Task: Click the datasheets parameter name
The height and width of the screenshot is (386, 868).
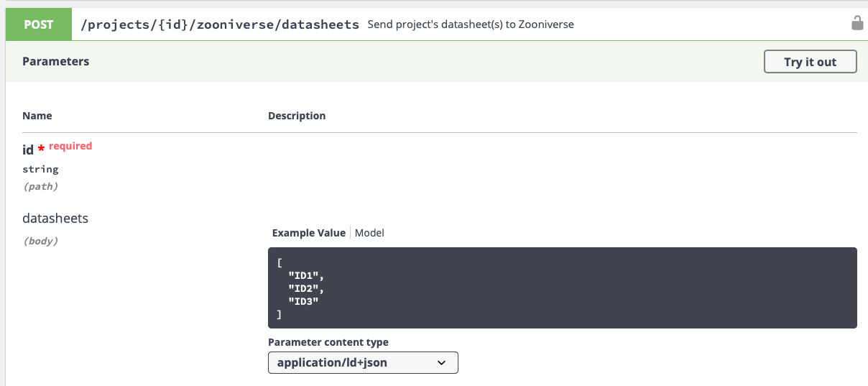Action: (x=55, y=218)
